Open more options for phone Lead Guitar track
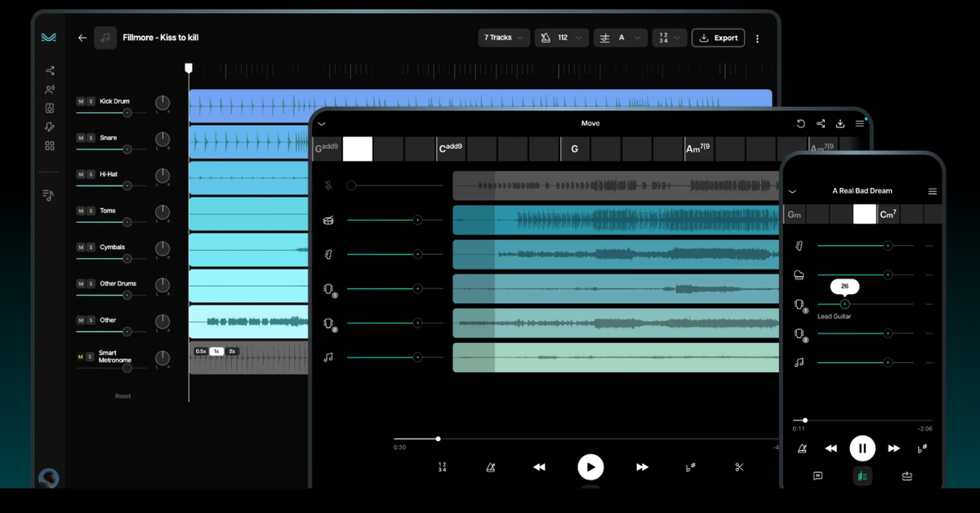 (929, 304)
